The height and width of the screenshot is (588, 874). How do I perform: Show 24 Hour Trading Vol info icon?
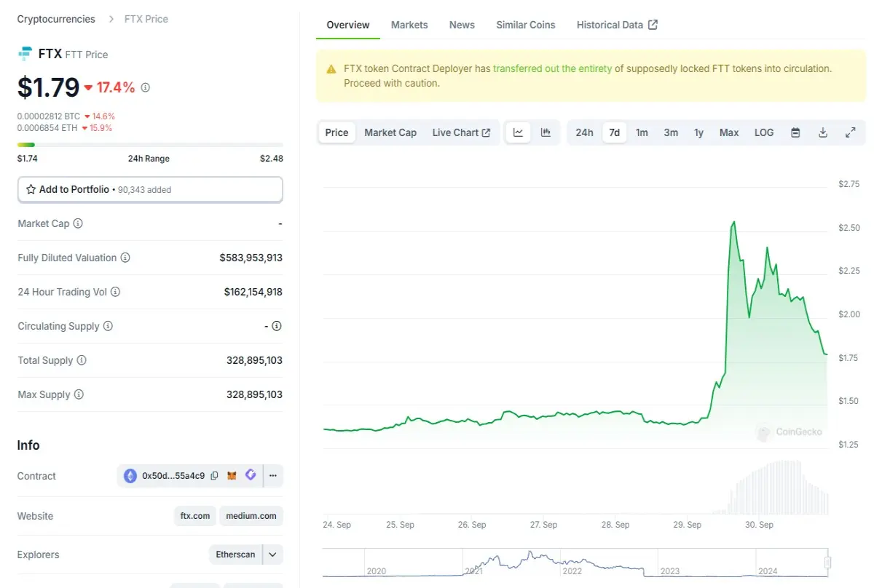click(115, 292)
